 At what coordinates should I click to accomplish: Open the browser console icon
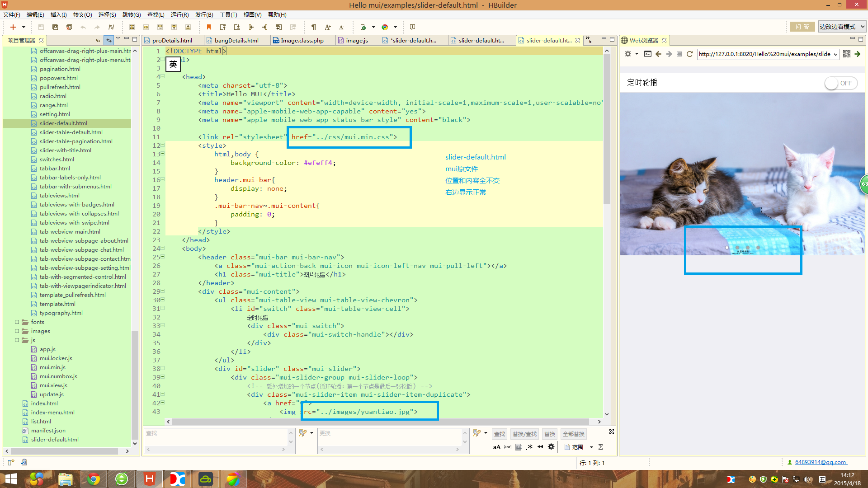pos(647,54)
